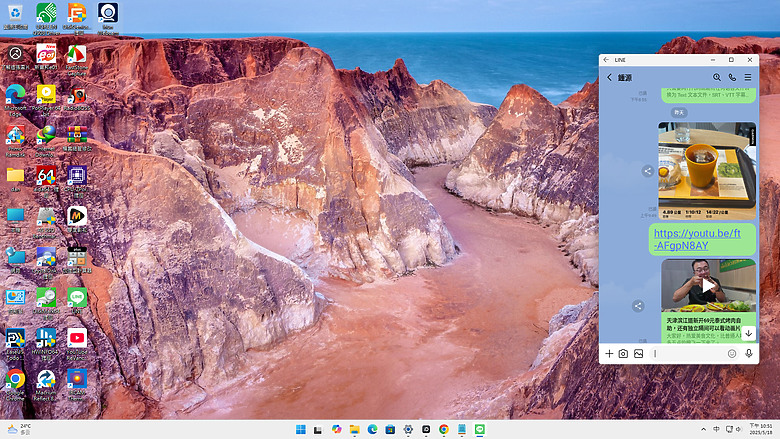Open File Explorer from the taskbar

[355, 430]
